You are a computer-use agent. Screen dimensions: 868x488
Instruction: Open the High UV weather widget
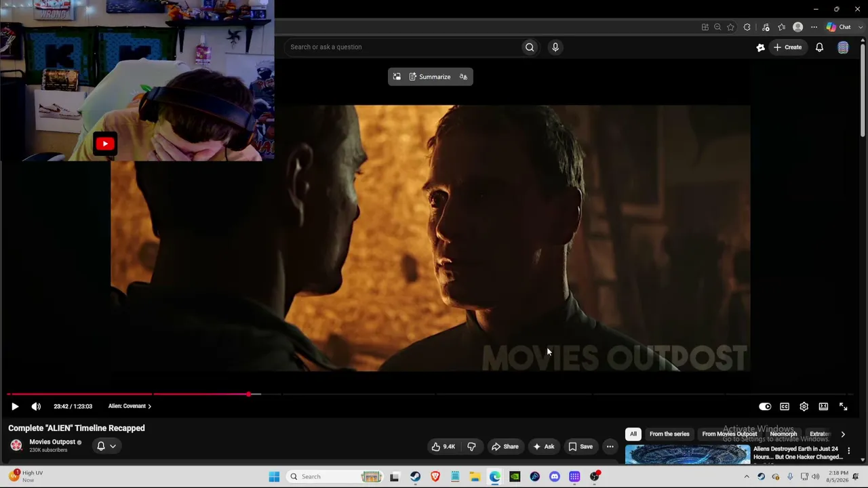pyautogui.click(x=26, y=476)
